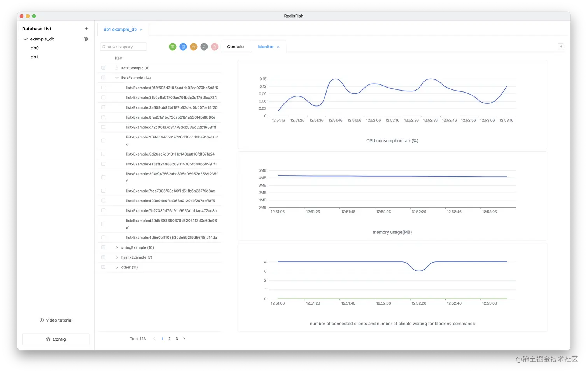Click the green monitor icon button
Image resolution: width=588 pixels, height=373 pixels.
pyautogui.click(x=173, y=47)
